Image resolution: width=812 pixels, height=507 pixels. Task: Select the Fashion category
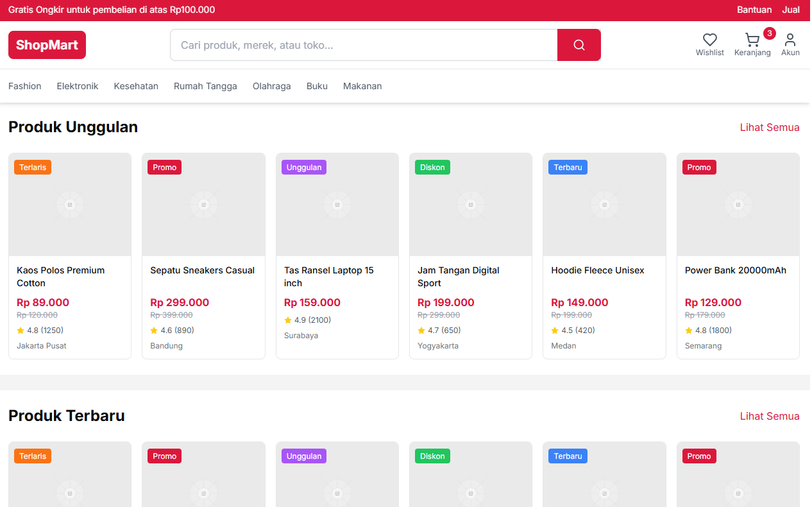pos(25,86)
